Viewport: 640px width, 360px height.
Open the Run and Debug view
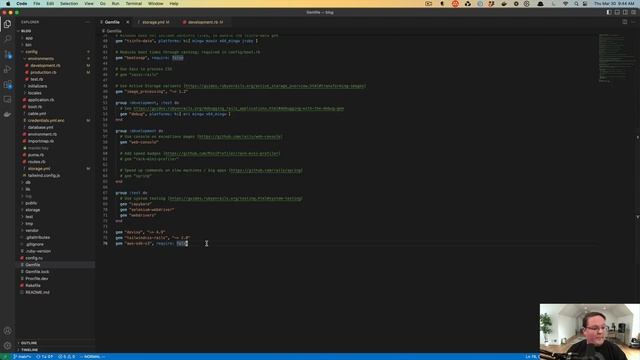point(7,69)
